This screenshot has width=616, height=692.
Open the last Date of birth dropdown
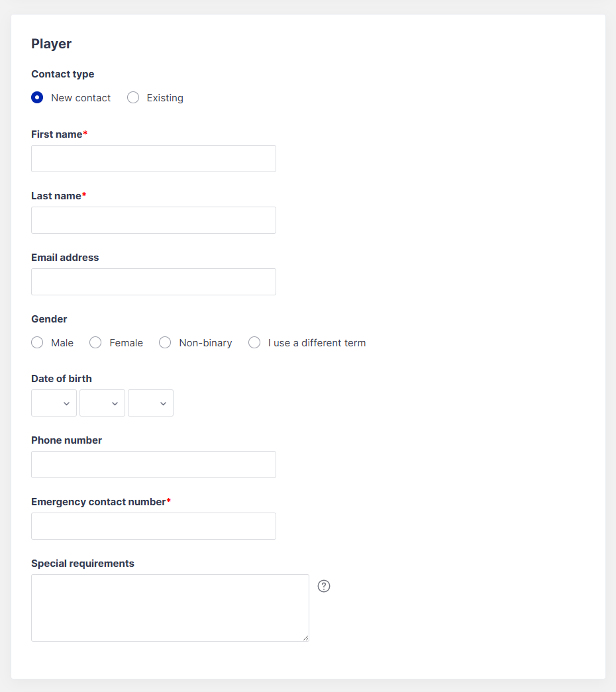pyautogui.click(x=150, y=403)
